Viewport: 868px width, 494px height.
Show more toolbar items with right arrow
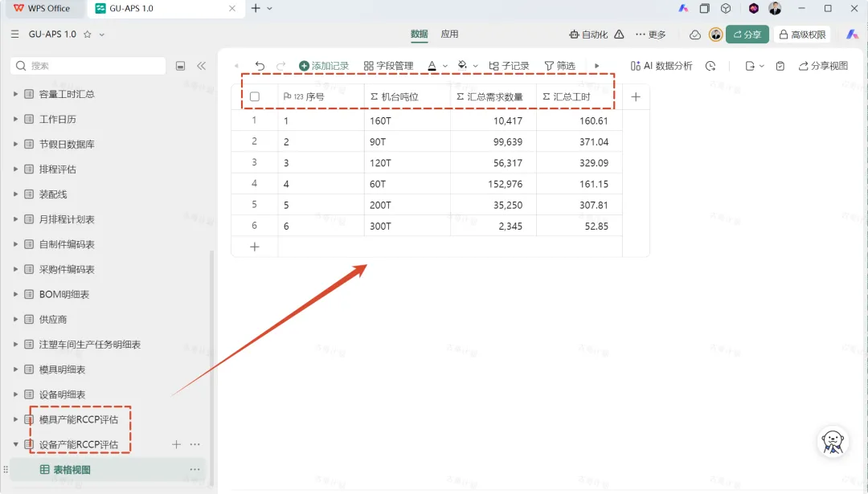click(x=596, y=66)
